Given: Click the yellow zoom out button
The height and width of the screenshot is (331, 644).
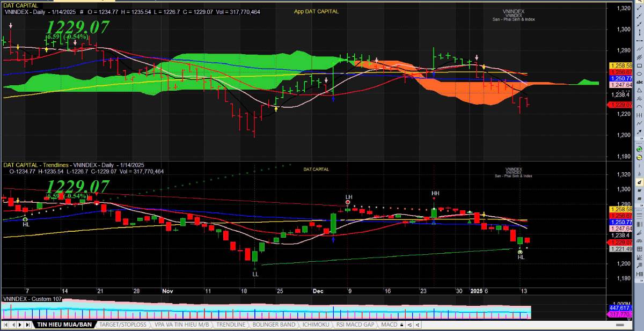Looking at the screenshot, I should click(x=639, y=158).
